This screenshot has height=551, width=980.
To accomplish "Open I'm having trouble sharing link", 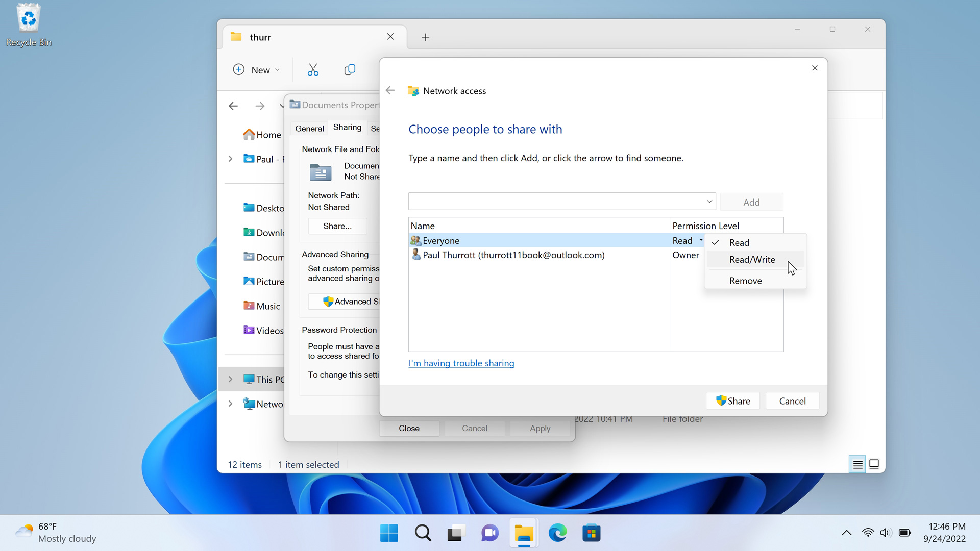I will 461,363.
